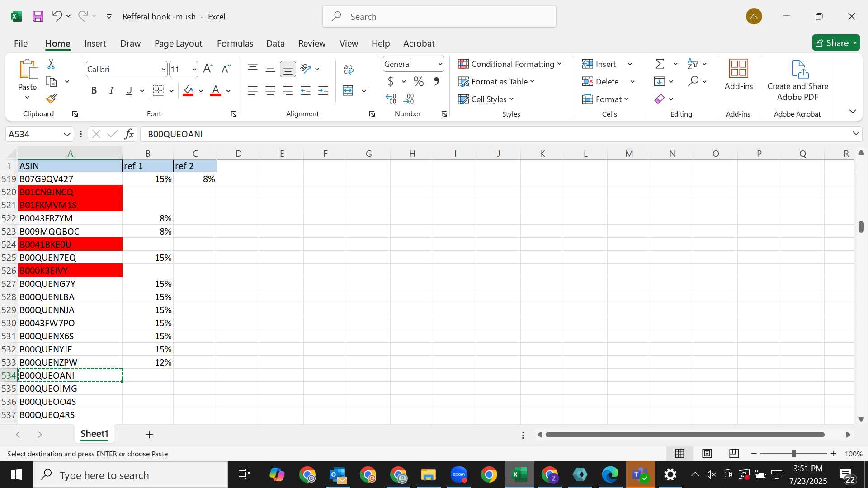This screenshot has height=488, width=868.
Task: Expand the Name Box dropdown arrow
Action: click(x=67, y=134)
